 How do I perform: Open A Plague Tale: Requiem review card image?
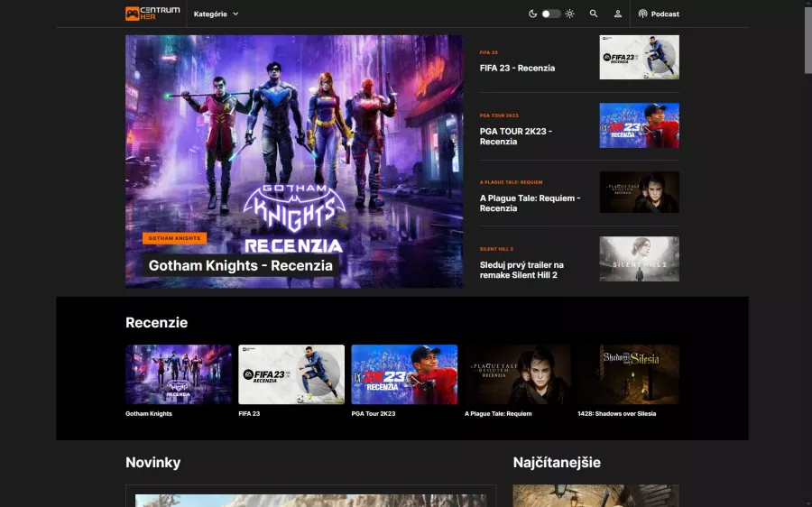click(x=517, y=374)
